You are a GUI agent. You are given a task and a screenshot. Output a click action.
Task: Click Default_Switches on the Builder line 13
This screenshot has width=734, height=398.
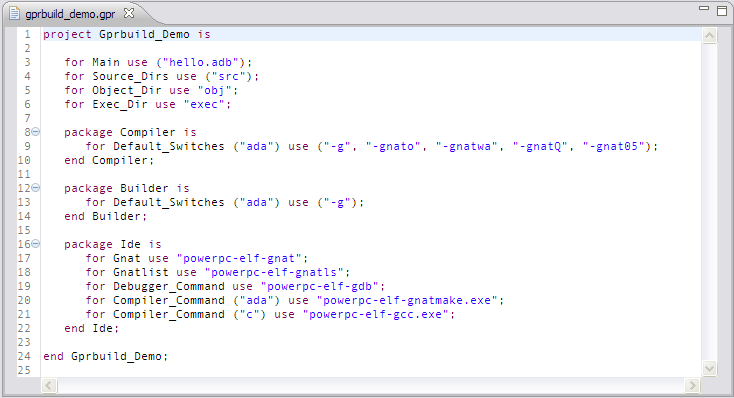[x=169, y=202]
